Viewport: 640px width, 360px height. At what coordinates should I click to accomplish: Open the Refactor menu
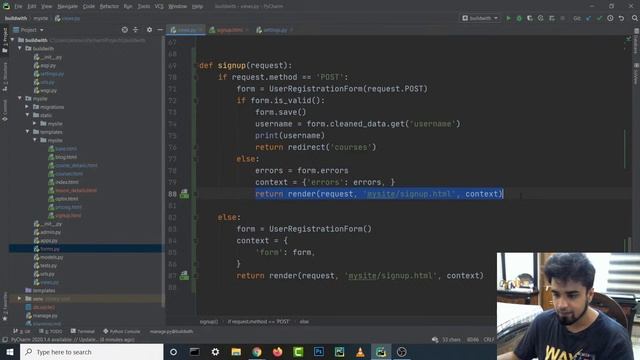point(109,6)
